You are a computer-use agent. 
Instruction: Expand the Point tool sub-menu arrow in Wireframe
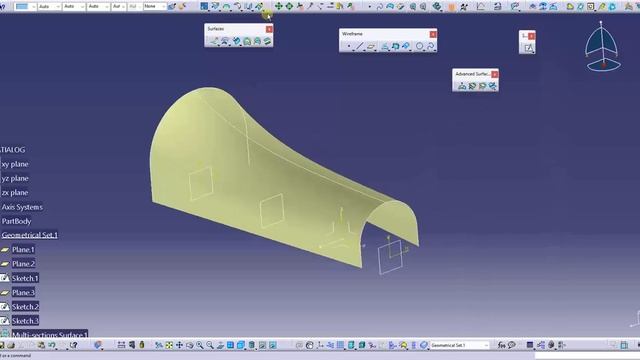tap(353, 50)
